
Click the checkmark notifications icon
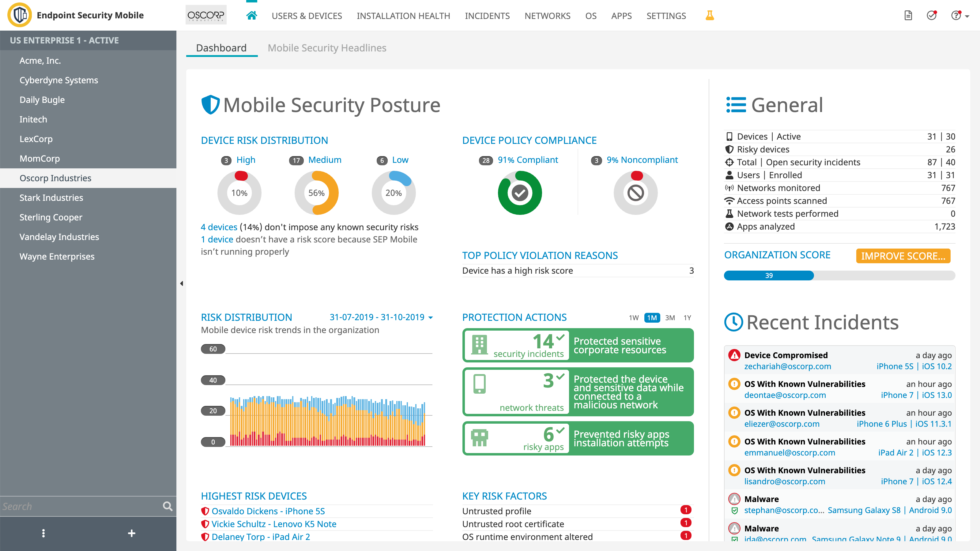click(931, 16)
